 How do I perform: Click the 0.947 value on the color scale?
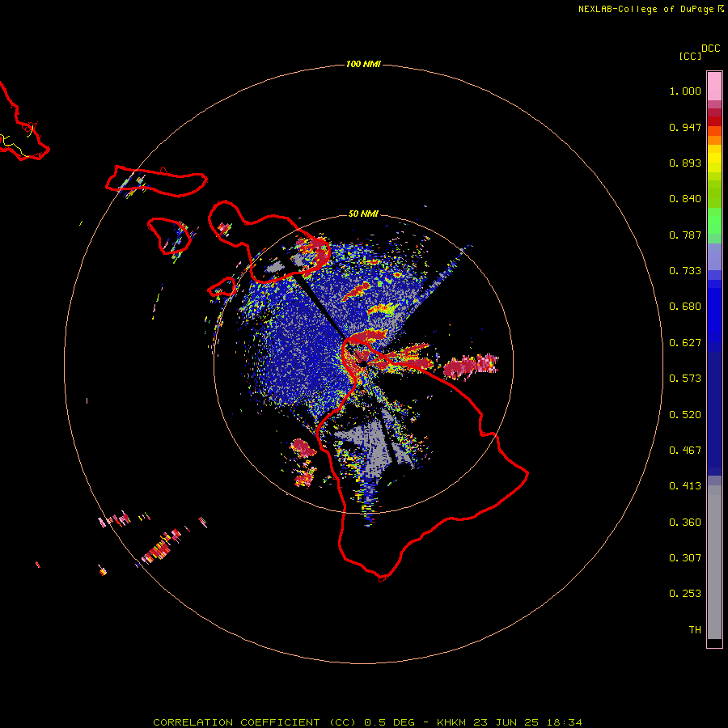tap(685, 127)
